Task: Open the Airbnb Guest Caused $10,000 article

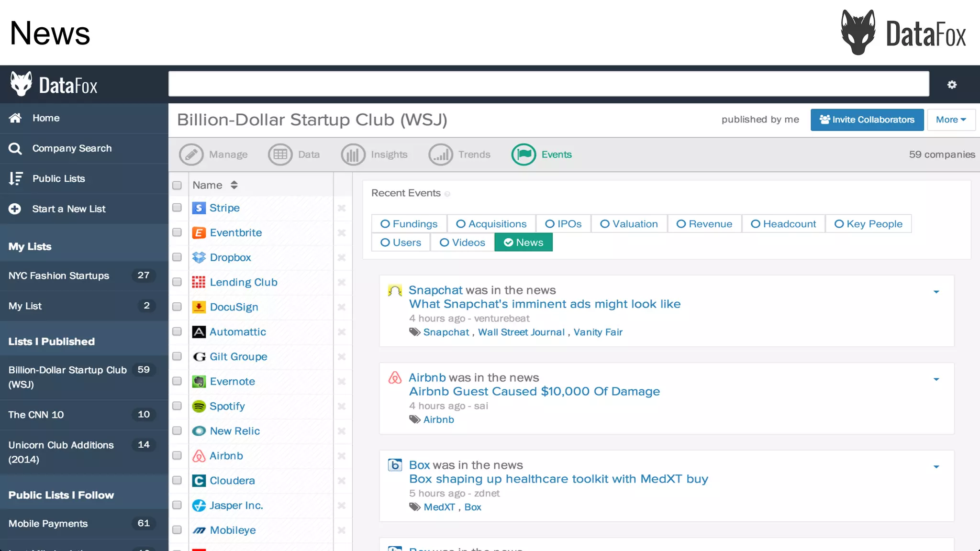Action: [x=534, y=391]
